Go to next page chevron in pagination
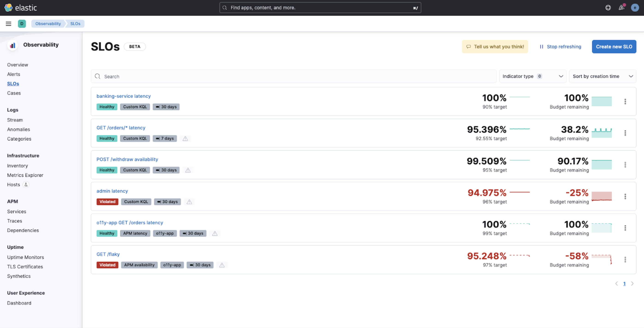 click(x=632, y=284)
